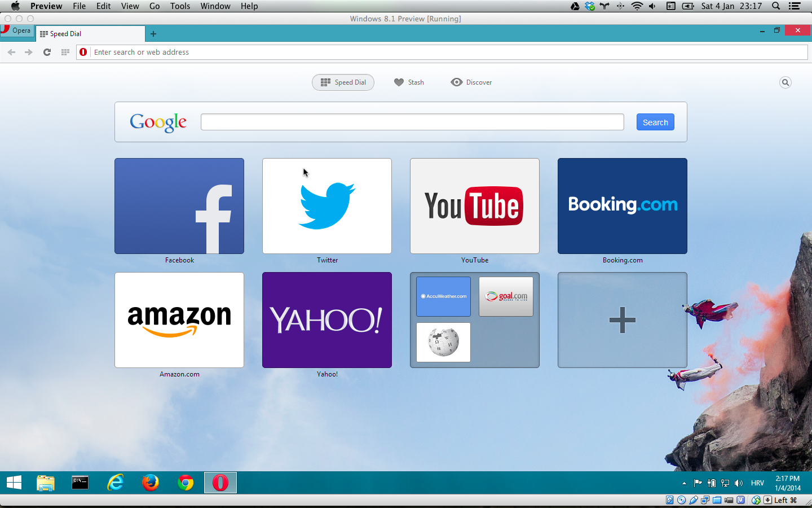Image resolution: width=812 pixels, height=508 pixels.
Task: Open the Booking.com speed dial tile
Action: click(623, 206)
